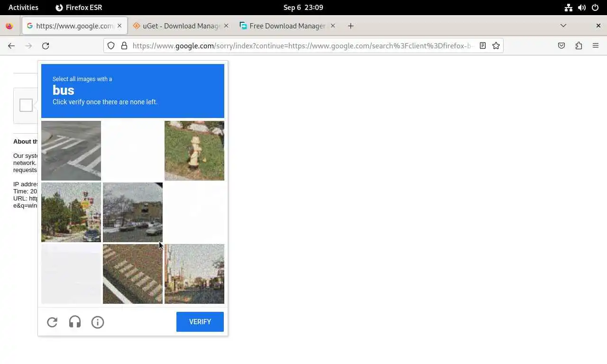Expand the list all tabs dropdown

(563, 26)
